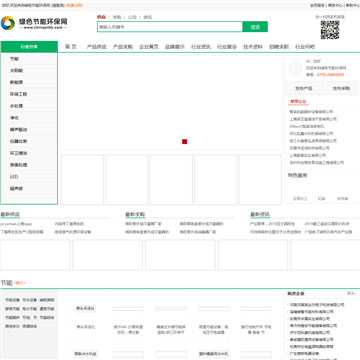
Task: Open 企业黄页 in the navigation bar
Action: pos(149,47)
